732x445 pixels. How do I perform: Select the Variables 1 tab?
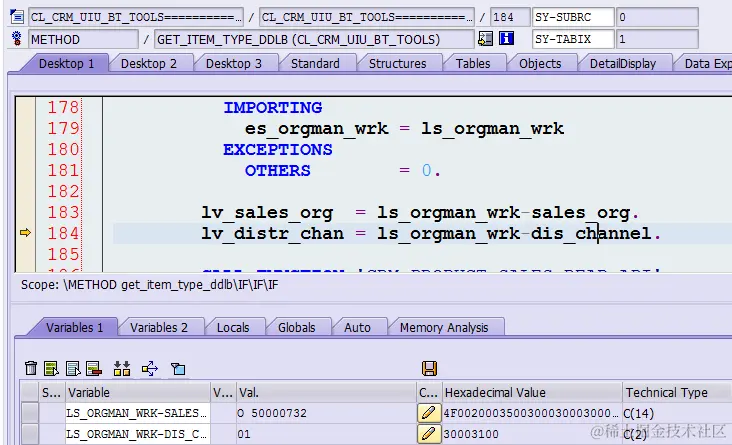[74, 327]
